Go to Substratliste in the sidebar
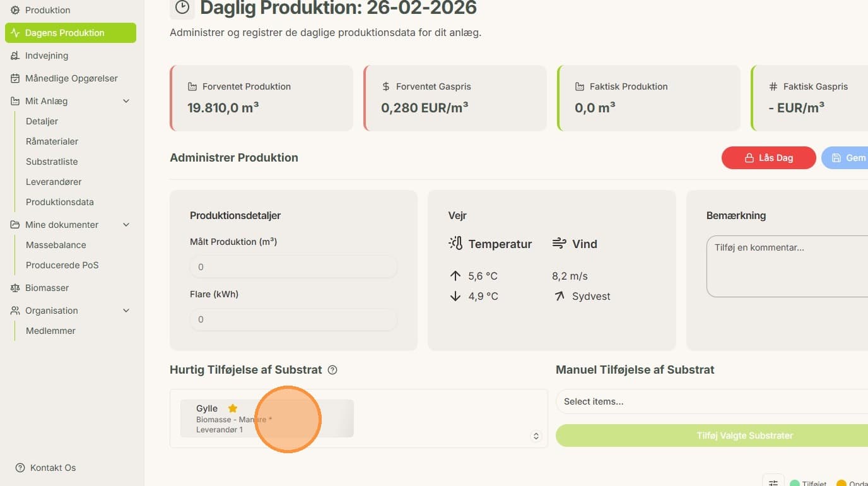This screenshot has height=486, width=868. (x=52, y=162)
